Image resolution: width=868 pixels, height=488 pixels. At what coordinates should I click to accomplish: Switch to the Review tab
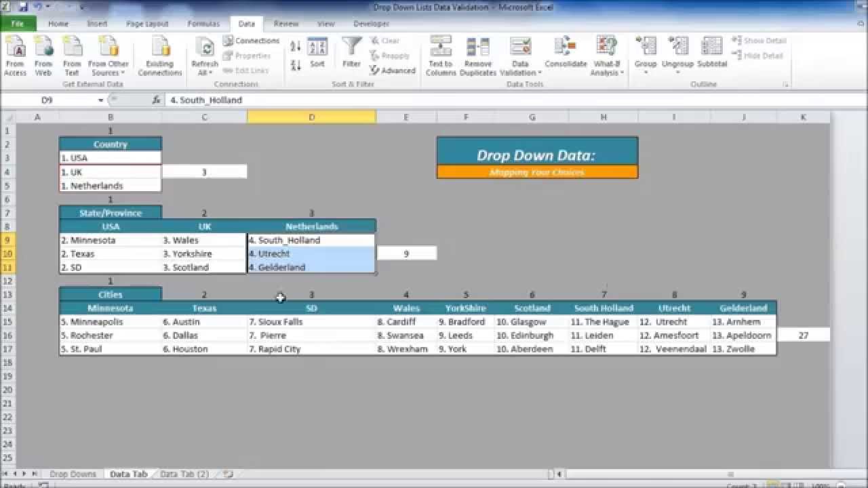click(x=286, y=24)
